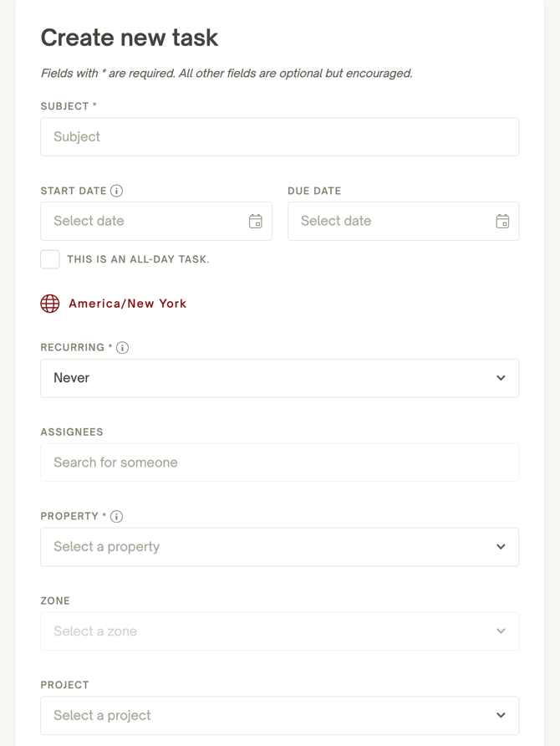Focus the Subject input field
Viewport: 560px width, 746px height.
279,136
